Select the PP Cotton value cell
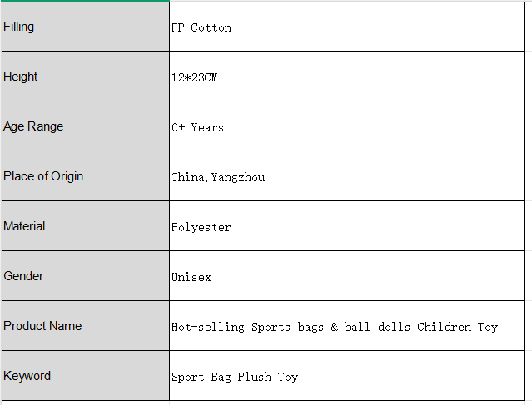 tap(346, 27)
